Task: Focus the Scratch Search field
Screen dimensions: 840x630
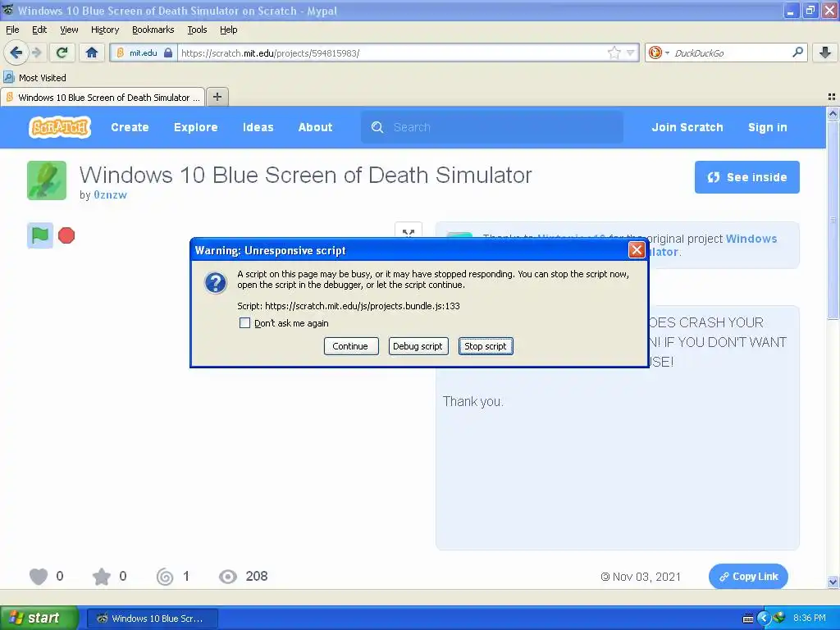Action: (492, 127)
